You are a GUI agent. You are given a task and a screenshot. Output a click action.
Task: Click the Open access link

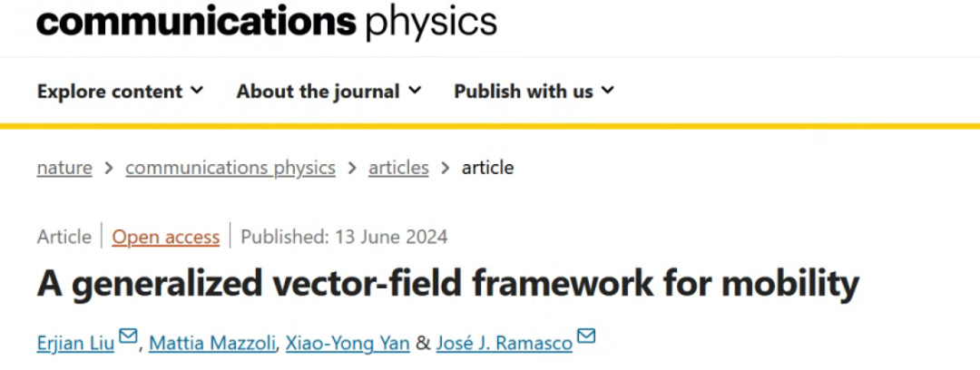[166, 237]
